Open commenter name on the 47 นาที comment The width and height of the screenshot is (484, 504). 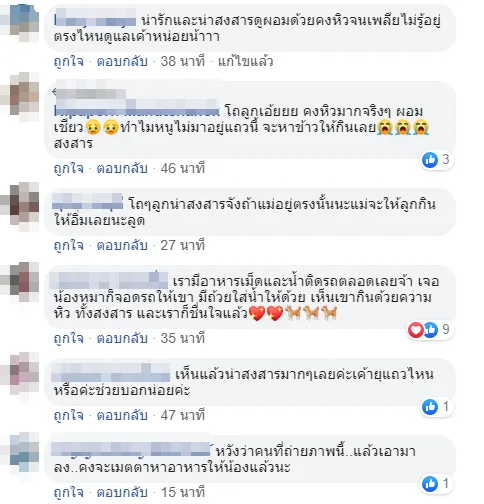point(111,373)
